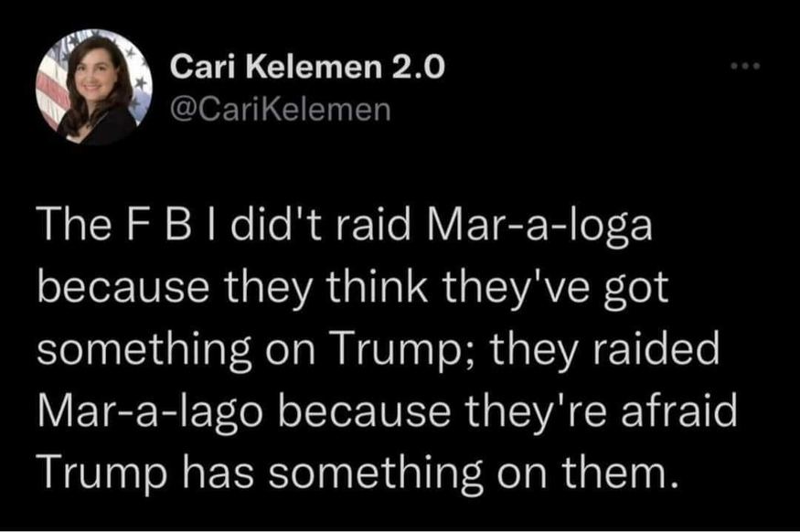Click the word "them." ending the tweet
This screenshot has width=800, height=532.
tap(620, 472)
